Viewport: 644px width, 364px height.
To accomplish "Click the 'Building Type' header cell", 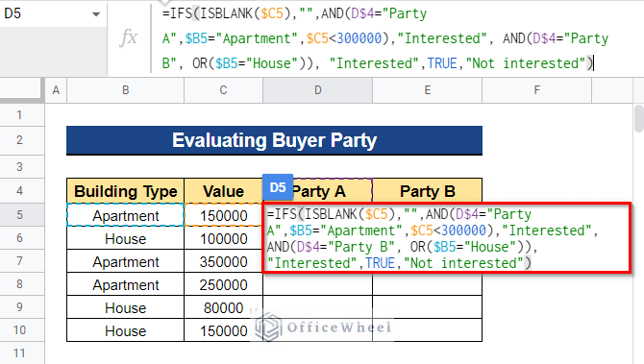I will (x=126, y=191).
